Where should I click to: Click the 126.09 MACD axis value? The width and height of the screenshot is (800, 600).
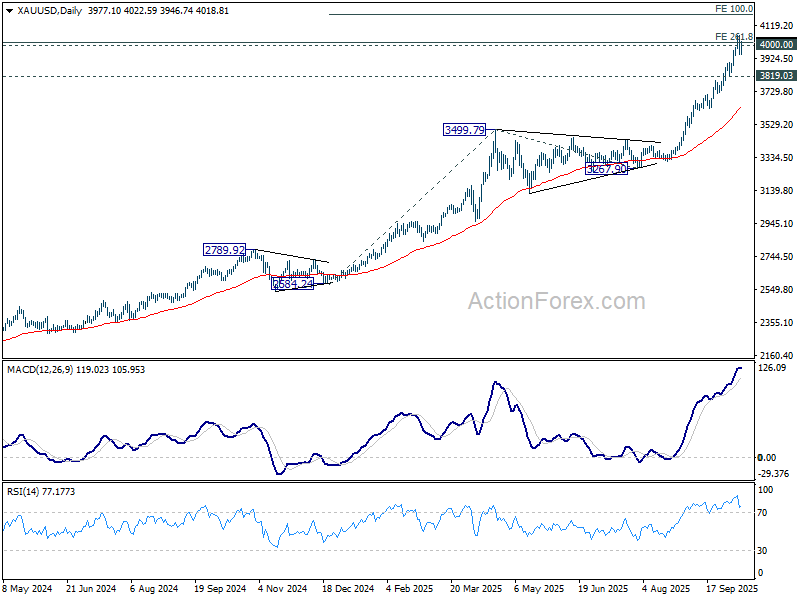pyautogui.click(x=772, y=368)
